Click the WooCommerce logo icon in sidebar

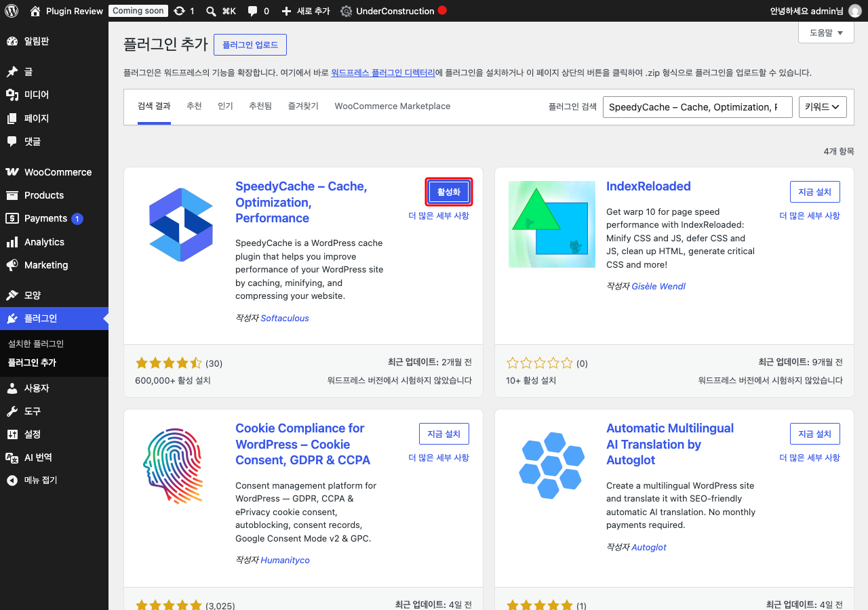(x=12, y=172)
